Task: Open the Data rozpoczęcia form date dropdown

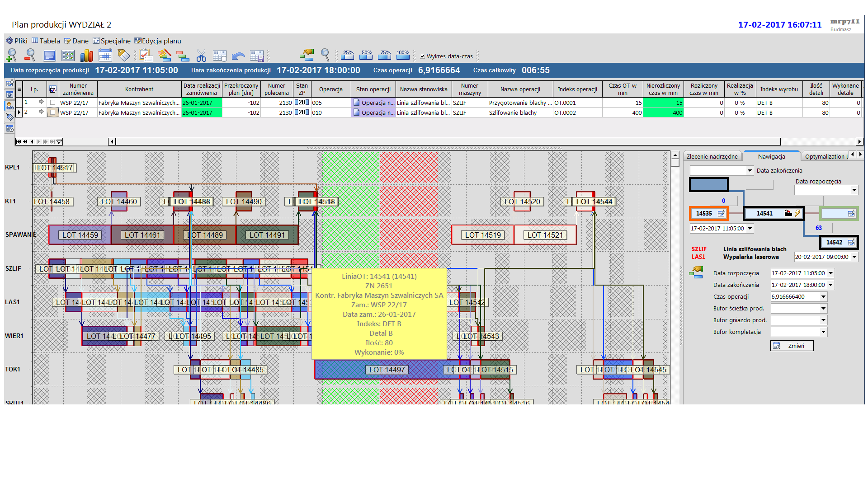Action: [x=830, y=273]
